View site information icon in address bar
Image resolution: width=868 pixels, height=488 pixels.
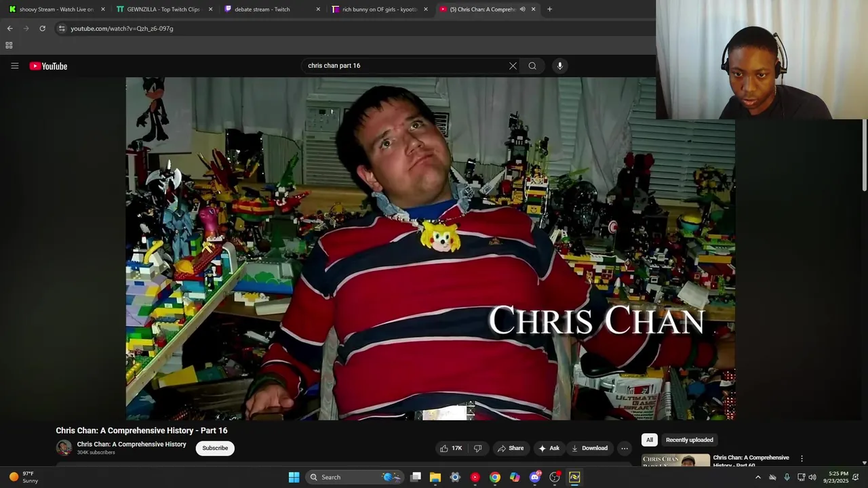click(x=62, y=28)
